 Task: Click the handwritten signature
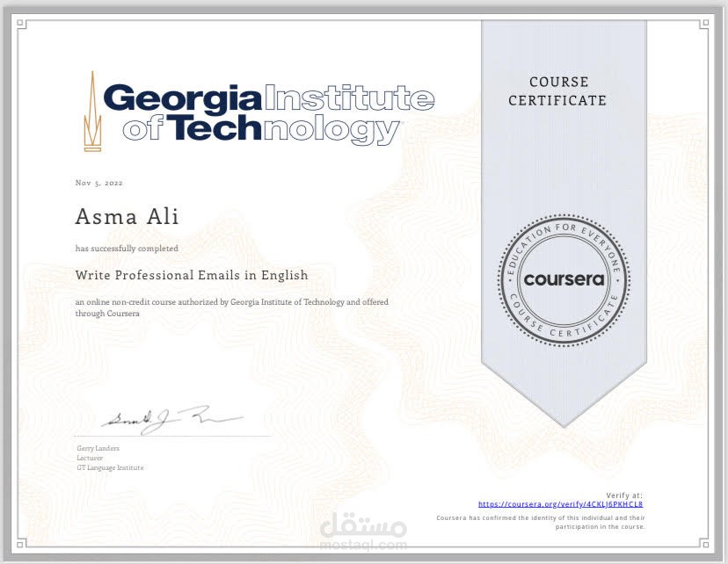click(171, 419)
